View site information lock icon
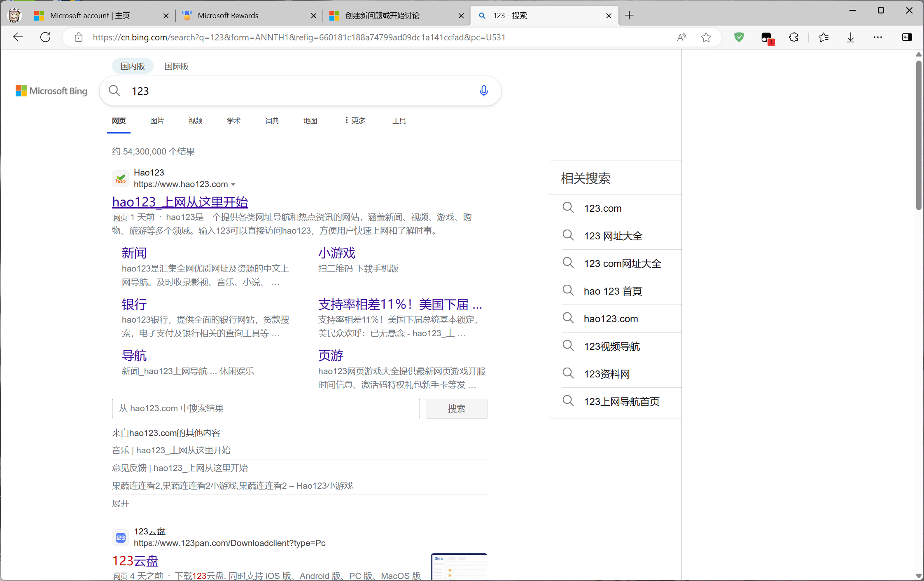Viewport: 924px width, 581px height. 78,37
